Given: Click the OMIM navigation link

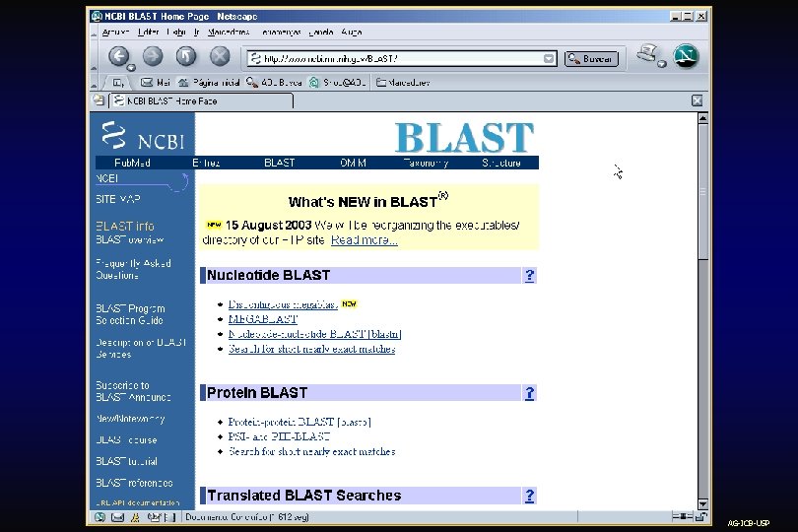Looking at the screenshot, I should point(353,163).
